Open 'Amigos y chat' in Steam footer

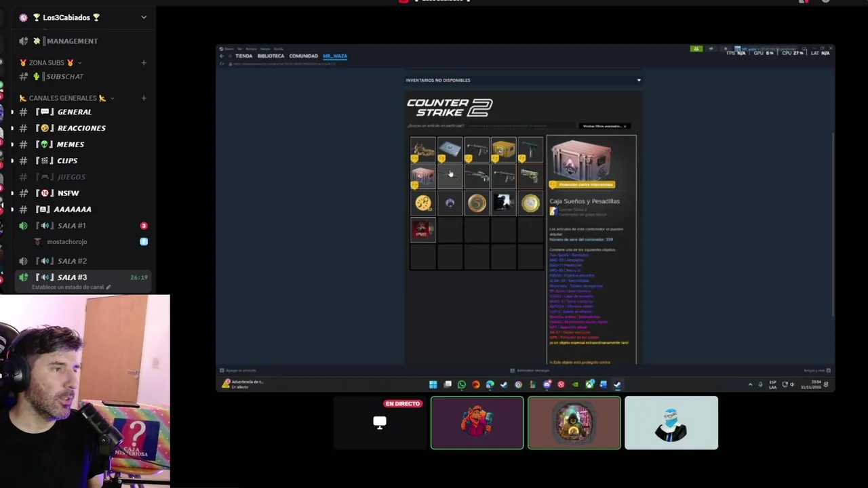tap(817, 371)
